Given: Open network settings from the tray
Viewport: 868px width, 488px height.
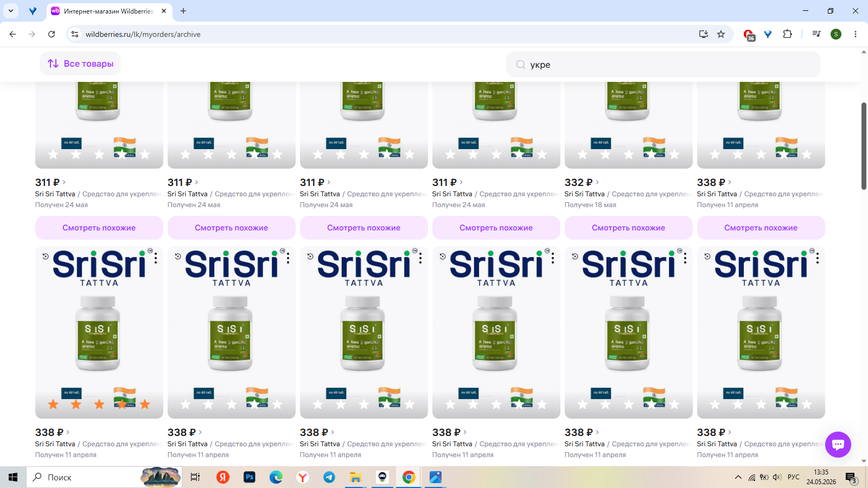Looking at the screenshot, I should pyautogui.click(x=752, y=477).
